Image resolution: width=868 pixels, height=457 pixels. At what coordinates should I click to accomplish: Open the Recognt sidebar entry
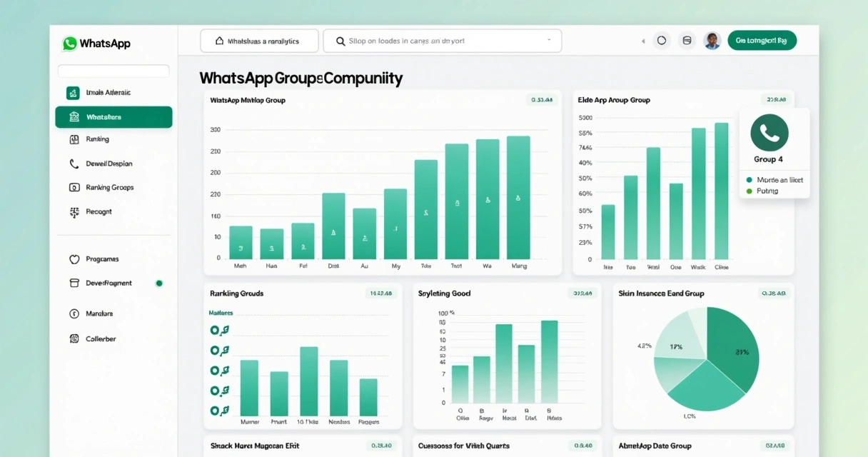99,211
